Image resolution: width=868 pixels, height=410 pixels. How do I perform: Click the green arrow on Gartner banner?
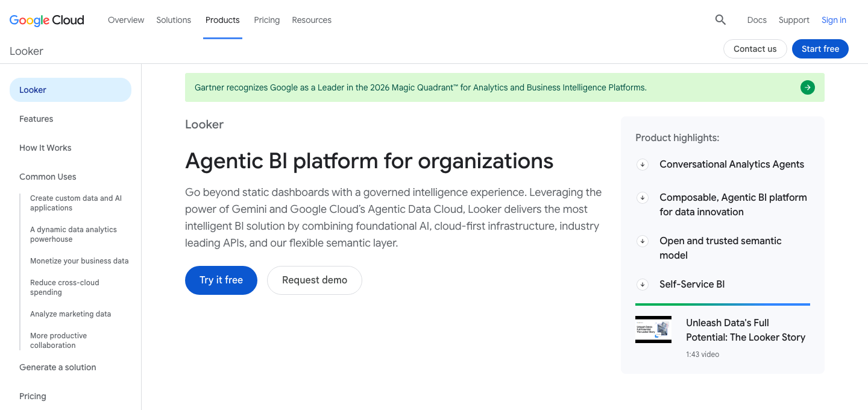[x=808, y=87]
